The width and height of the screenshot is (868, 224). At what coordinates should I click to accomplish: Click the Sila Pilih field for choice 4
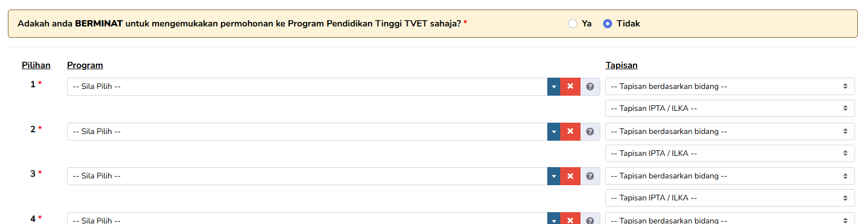(307, 219)
